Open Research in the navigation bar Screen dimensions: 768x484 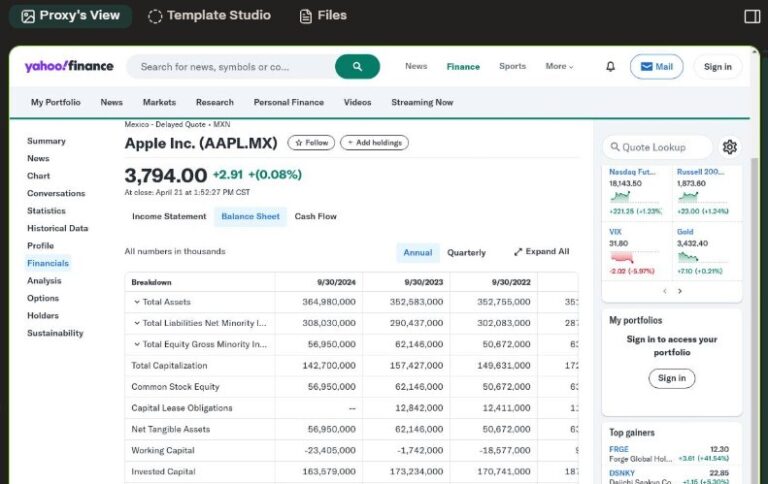[x=215, y=102]
